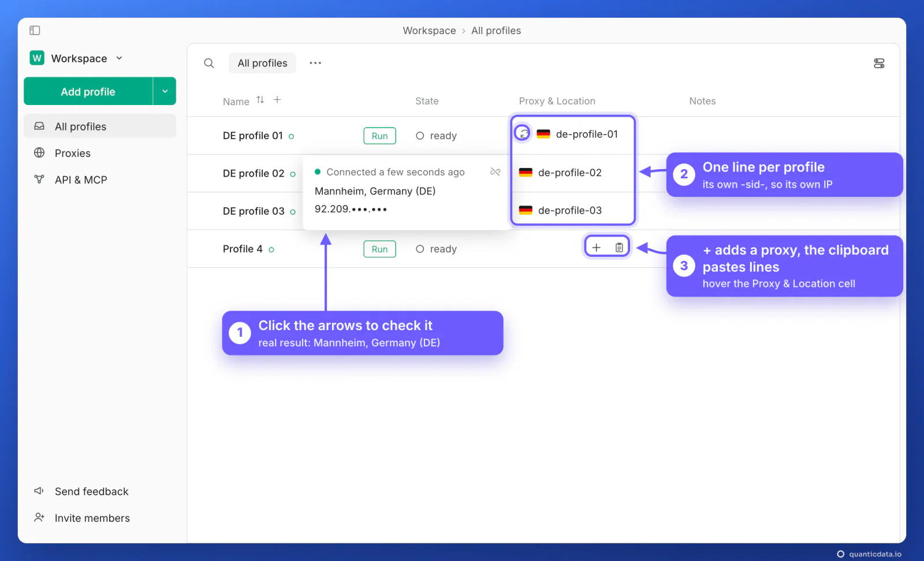Click "Connected a few seconds ago" status

click(x=396, y=172)
